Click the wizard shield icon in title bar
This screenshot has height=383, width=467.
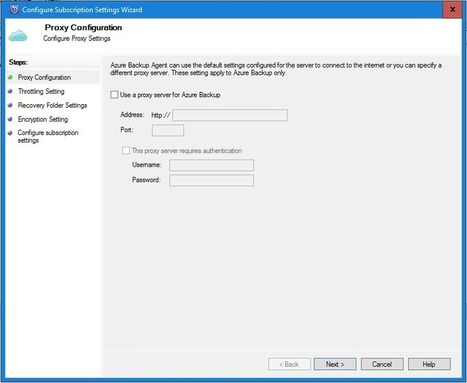(x=14, y=10)
